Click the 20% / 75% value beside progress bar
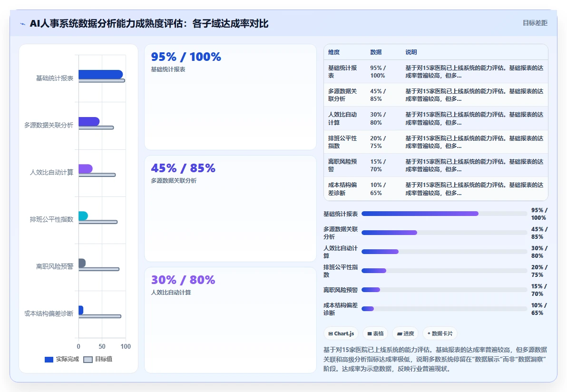Viewport: 567px width, 392px height. coord(539,271)
